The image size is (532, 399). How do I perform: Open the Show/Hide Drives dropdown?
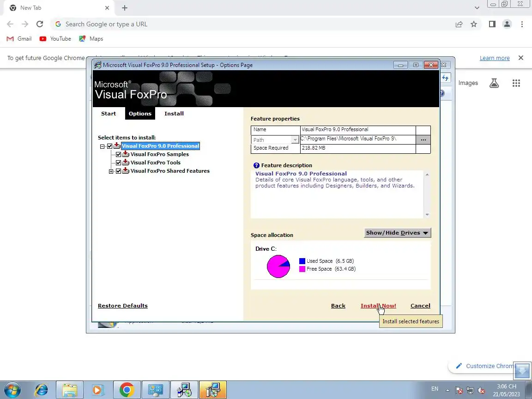[397, 233]
